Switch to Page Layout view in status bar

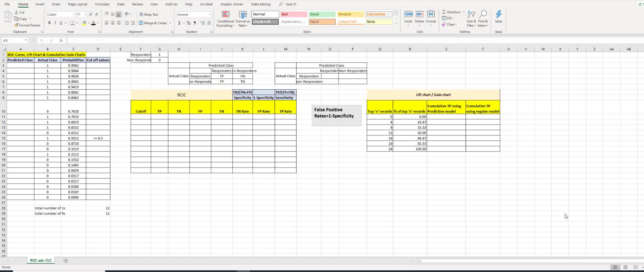click(625, 267)
